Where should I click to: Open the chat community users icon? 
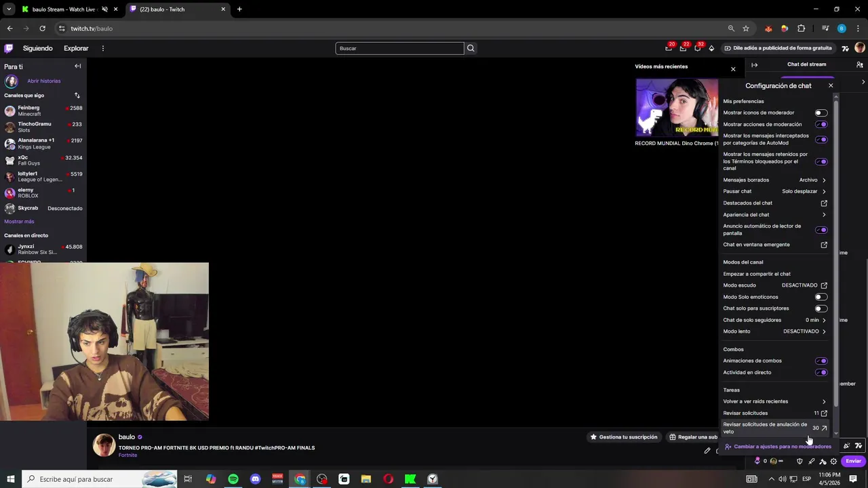pyautogui.click(x=860, y=65)
